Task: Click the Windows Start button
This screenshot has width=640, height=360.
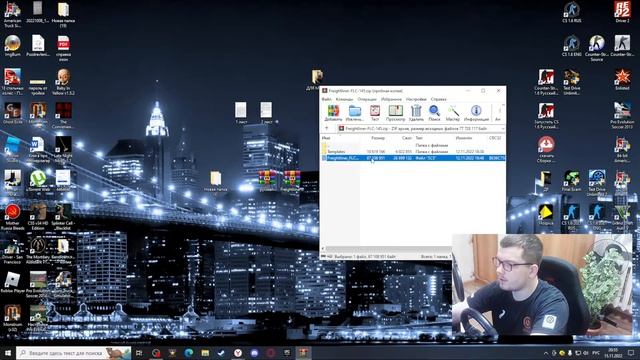Action: 7,352
